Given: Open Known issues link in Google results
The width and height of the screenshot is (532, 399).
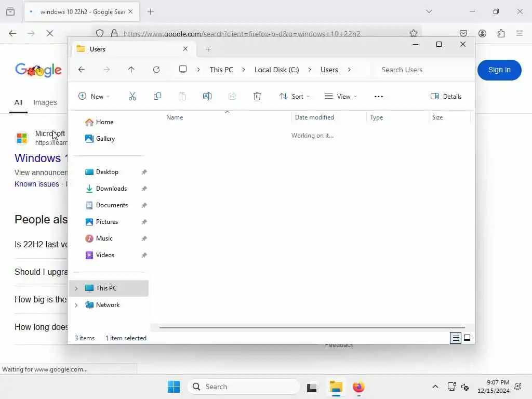Looking at the screenshot, I should click(x=37, y=184).
